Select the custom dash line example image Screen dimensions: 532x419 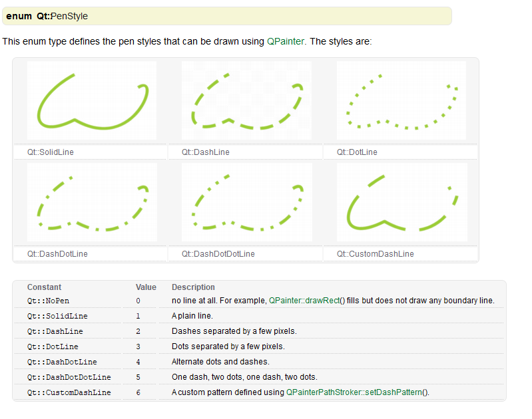click(x=401, y=202)
